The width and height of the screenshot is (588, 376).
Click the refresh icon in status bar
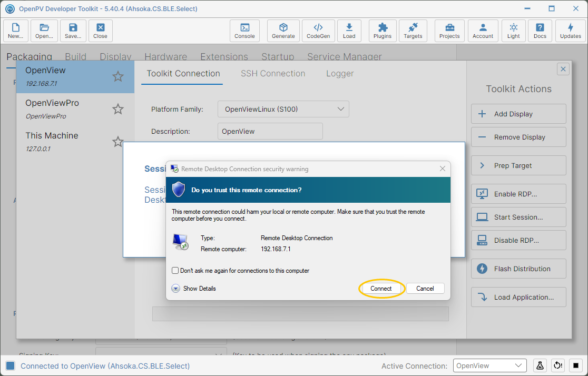pyautogui.click(x=558, y=365)
